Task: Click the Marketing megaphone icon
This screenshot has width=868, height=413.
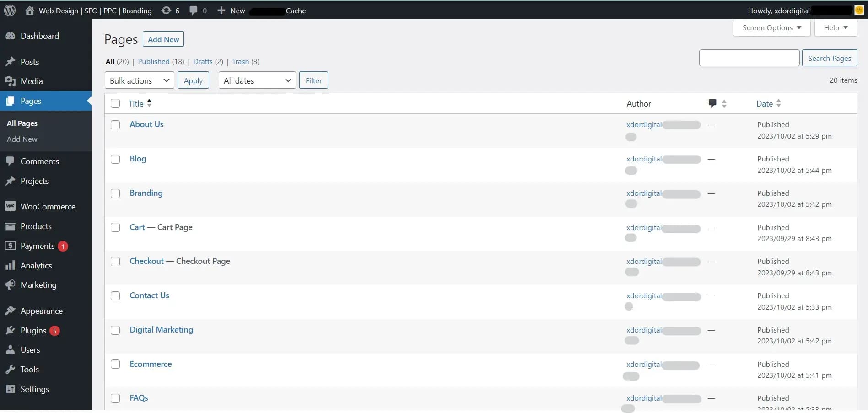Action: 10,285
